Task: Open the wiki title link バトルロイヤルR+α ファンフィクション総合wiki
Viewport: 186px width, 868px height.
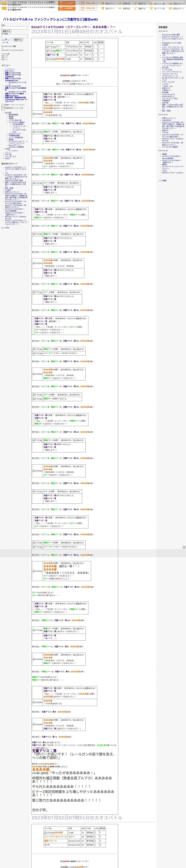Action: point(50,19)
